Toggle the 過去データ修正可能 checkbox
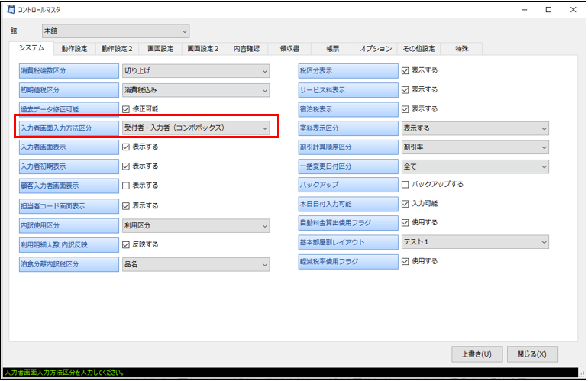The height and width of the screenshot is (381, 588). click(x=127, y=109)
